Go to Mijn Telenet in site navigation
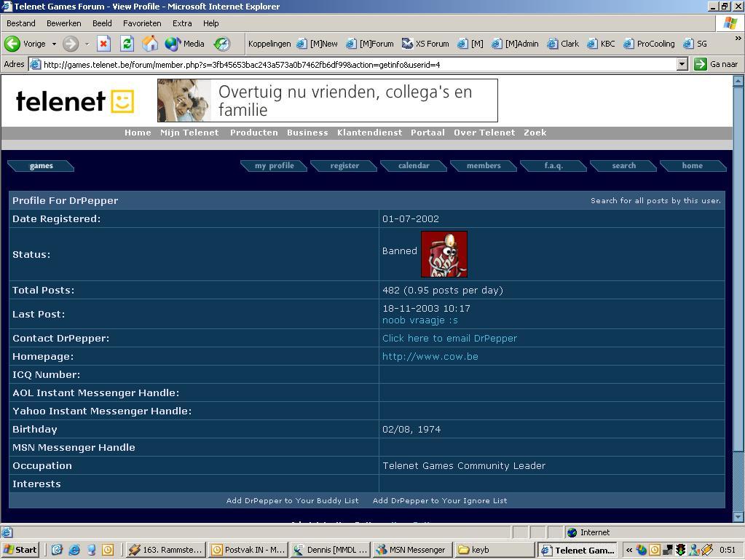 [189, 133]
